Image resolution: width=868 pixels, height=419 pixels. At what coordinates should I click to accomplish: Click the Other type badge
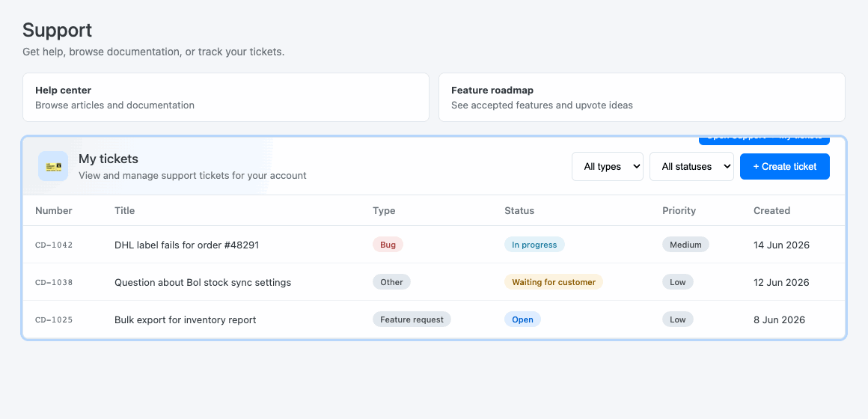(x=391, y=282)
